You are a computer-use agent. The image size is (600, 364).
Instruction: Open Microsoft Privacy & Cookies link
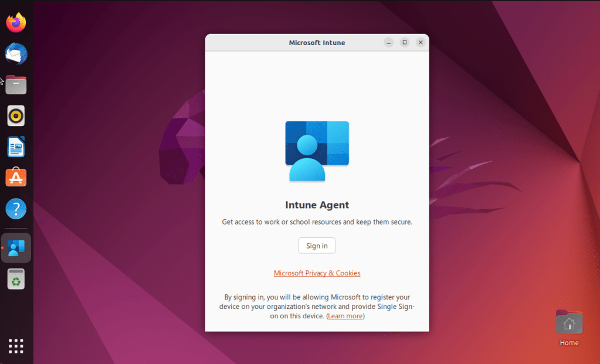[317, 273]
